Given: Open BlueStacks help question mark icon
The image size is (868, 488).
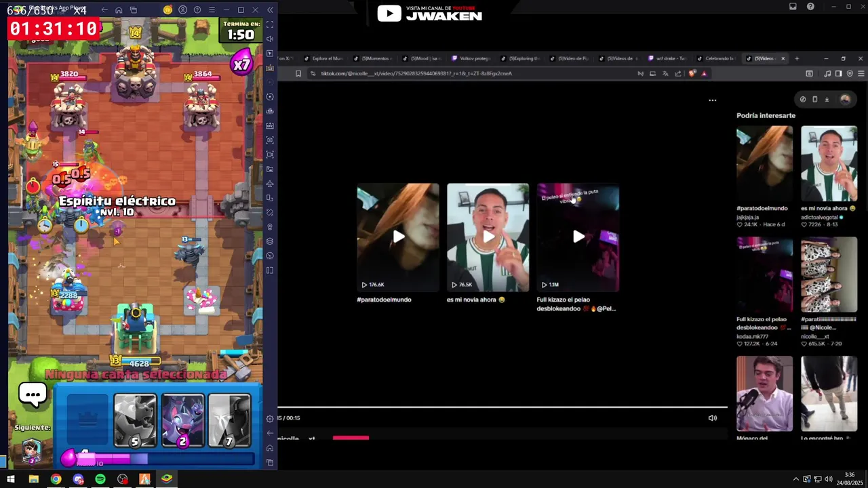Looking at the screenshot, I should (197, 10).
